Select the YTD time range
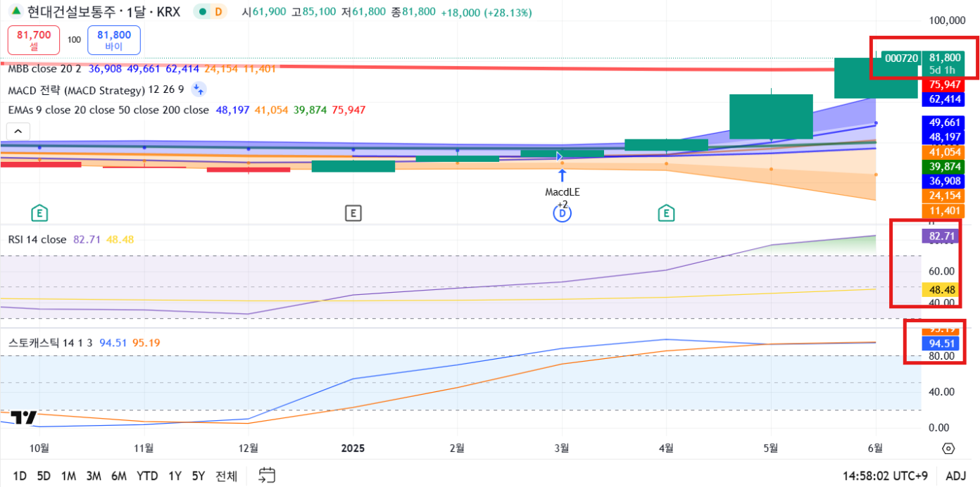980x487 pixels. click(x=147, y=476)
